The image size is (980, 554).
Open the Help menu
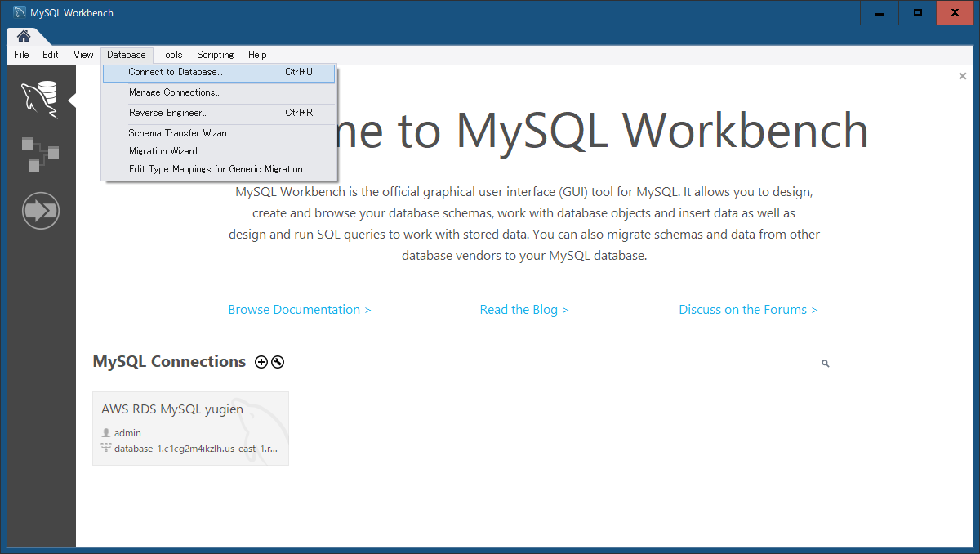(x=257, y=55)
